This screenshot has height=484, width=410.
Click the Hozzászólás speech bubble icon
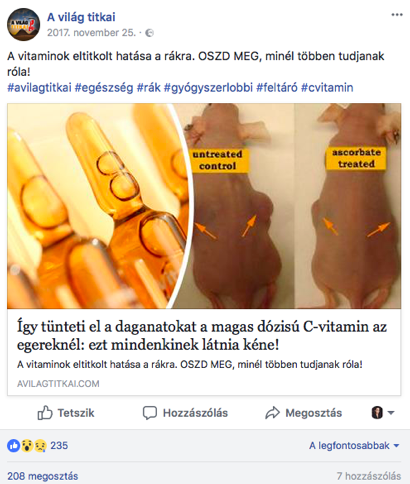150,413
